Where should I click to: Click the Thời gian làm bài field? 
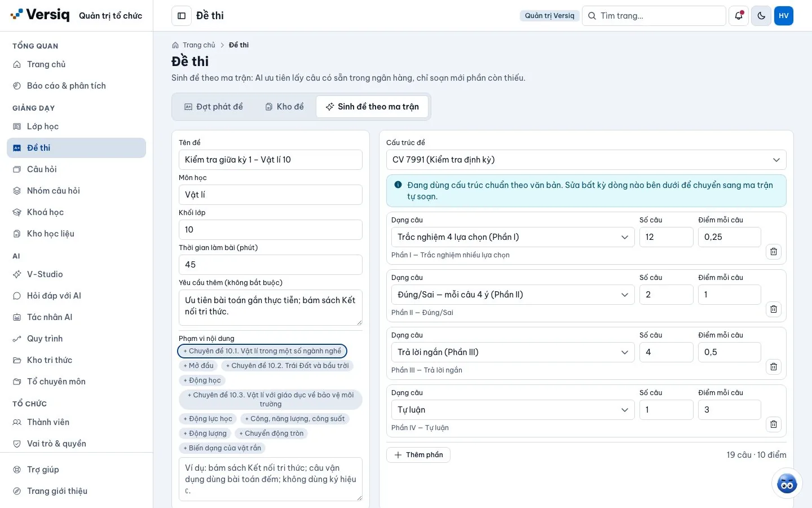[x=271, y=265]
